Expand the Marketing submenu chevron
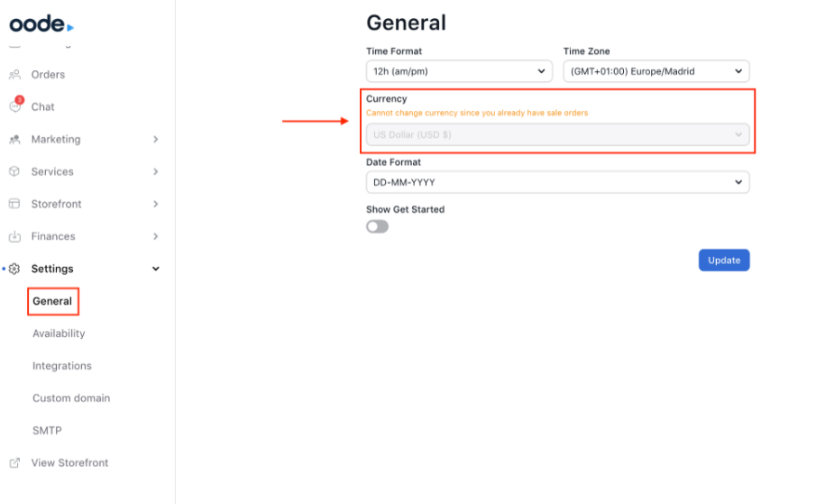816x504 pixels. click(156, 140)
